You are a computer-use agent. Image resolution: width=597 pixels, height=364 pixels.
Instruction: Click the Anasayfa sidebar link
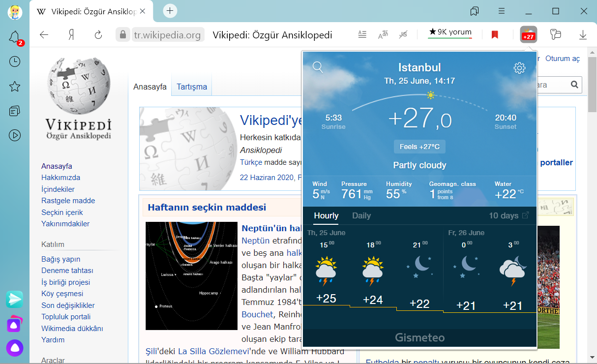57,166
